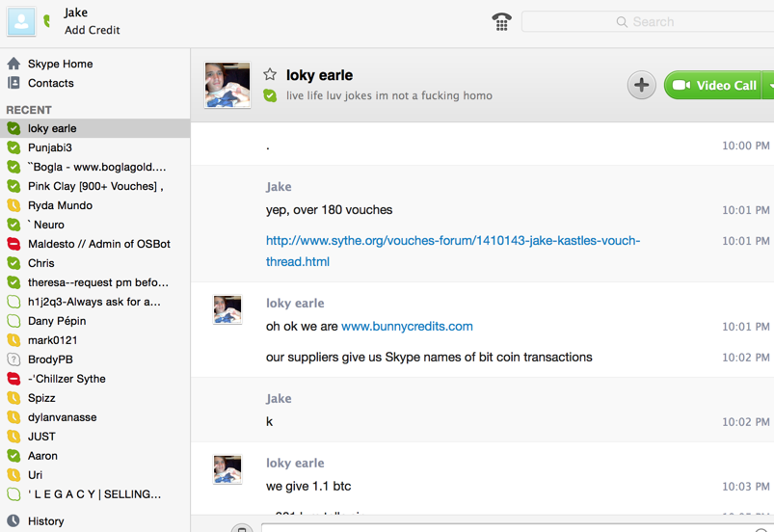The width and height of the screenshot is (774, 532).
Task: Open Uri conversation
Action: point(94,475)
